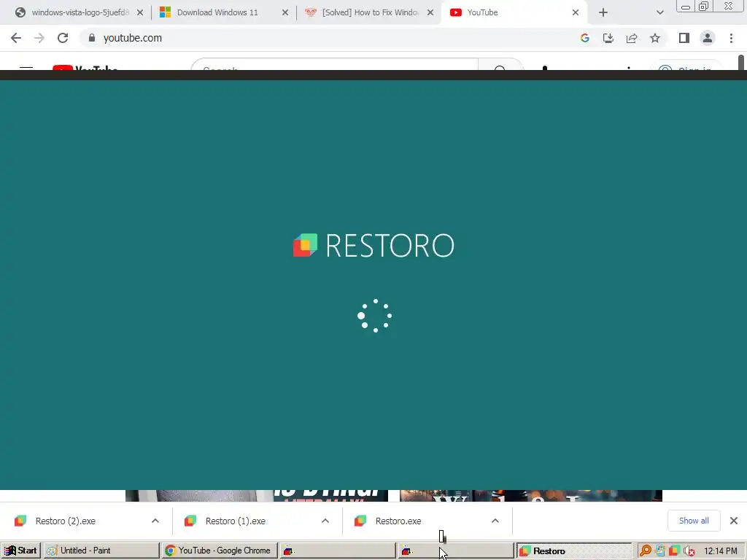
Task: Switch to [Solved] How to Fix Windows tab
Action: [x=369, y=12]
